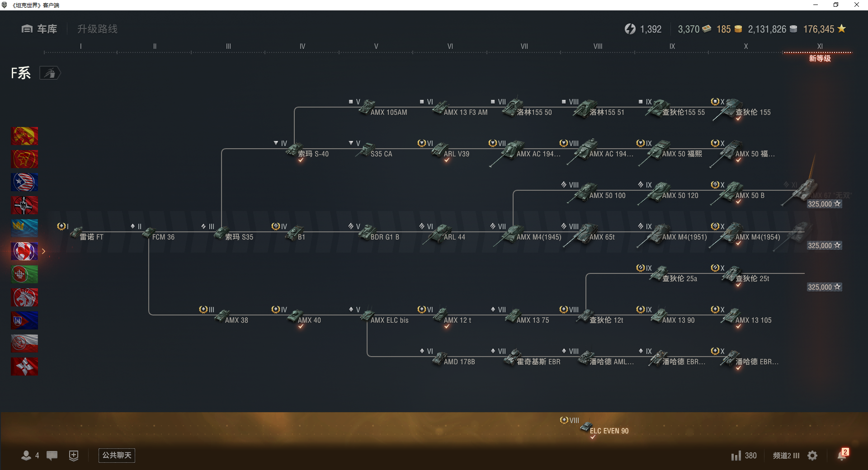Click the gold coins balance 185
Screen dimensions: 868x470
click(x=729, y=29)
